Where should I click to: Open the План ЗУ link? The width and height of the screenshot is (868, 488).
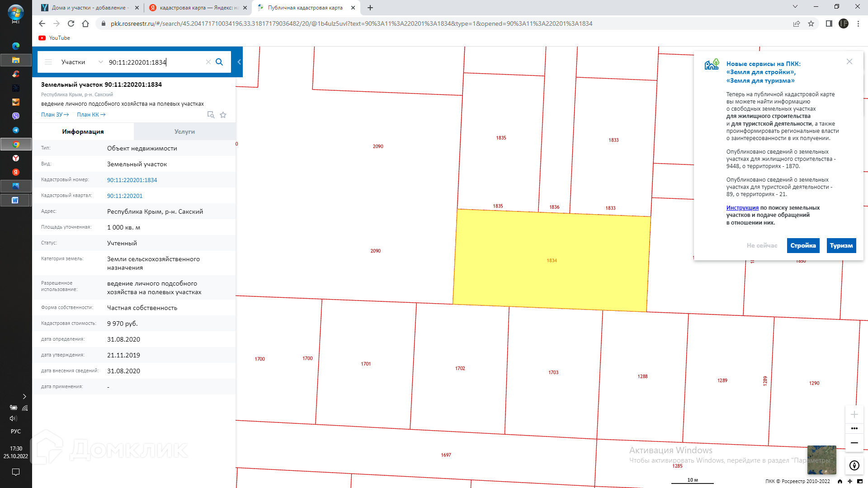55,115
